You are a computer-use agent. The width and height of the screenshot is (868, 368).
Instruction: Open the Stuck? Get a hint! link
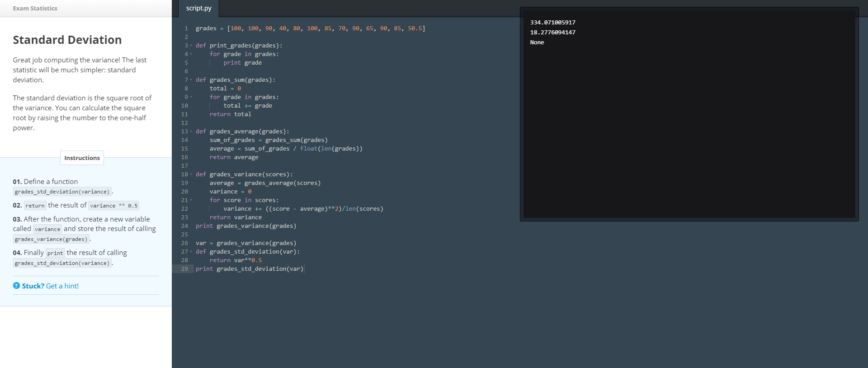50,286
